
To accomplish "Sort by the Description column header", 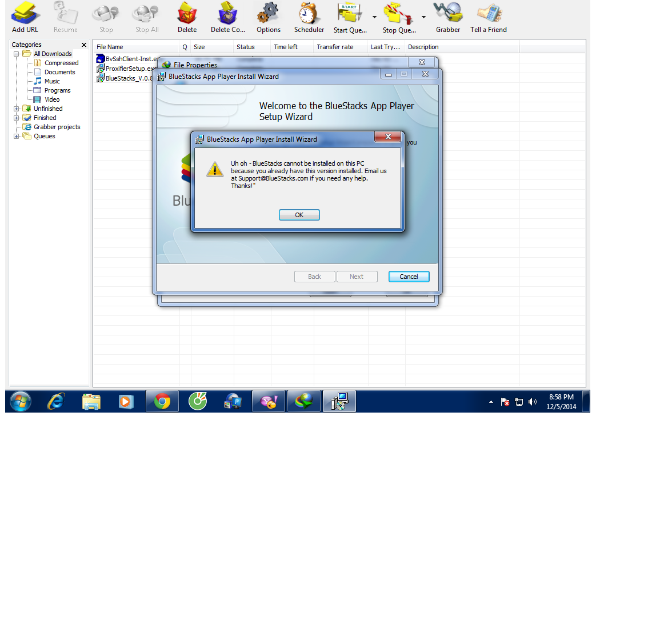I will 462,47.
